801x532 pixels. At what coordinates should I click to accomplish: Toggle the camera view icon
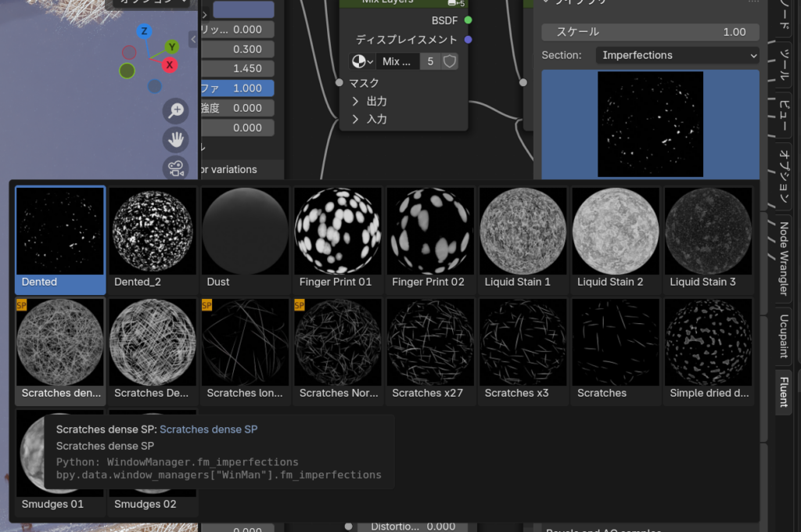click(176, 167)
